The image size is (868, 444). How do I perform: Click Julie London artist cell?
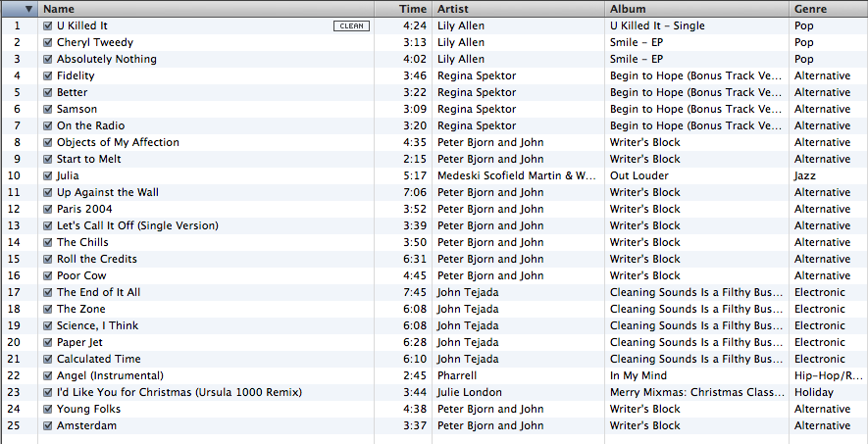(470, 392)
